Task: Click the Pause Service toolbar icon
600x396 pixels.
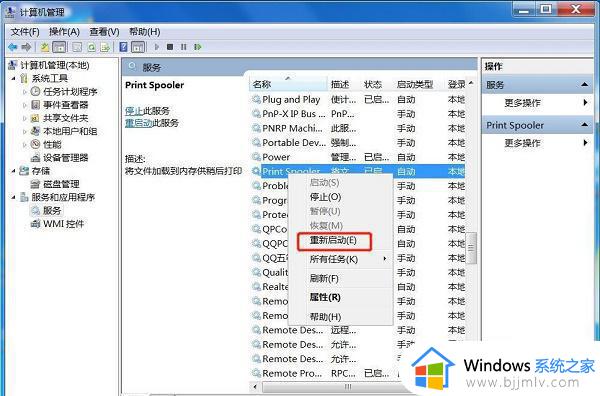Action: (x=184, y=47)
